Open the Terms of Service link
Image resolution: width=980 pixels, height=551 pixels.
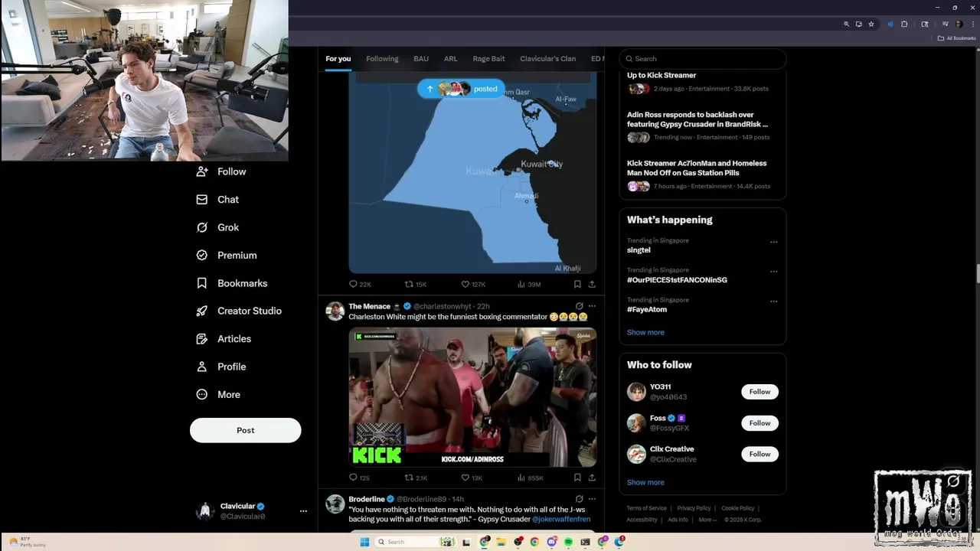coord(647,508)
